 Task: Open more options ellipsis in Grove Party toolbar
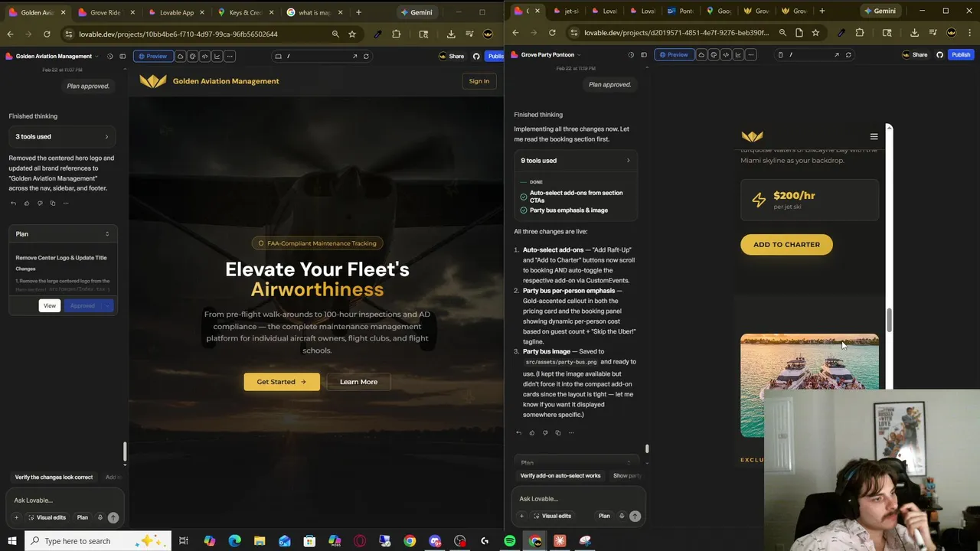pyautogui.click(x=750, y=54)
